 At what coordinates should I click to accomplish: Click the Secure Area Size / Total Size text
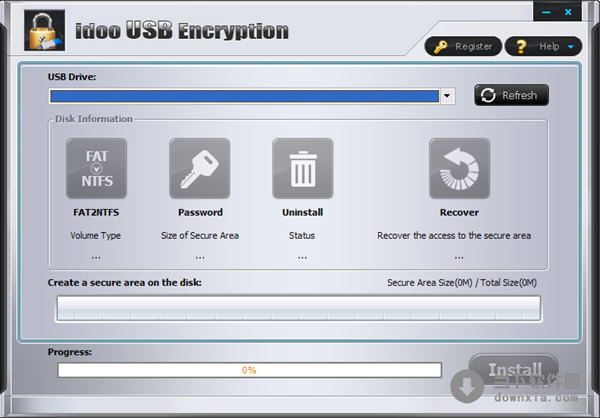(x=462, y=283)
